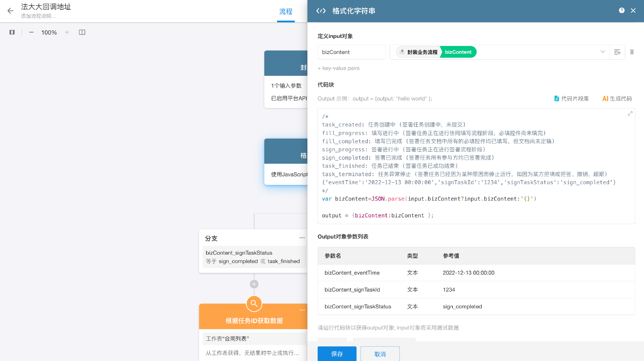Click the 保存 button
The image size is (644, 361).
click(x=337, y=354)
